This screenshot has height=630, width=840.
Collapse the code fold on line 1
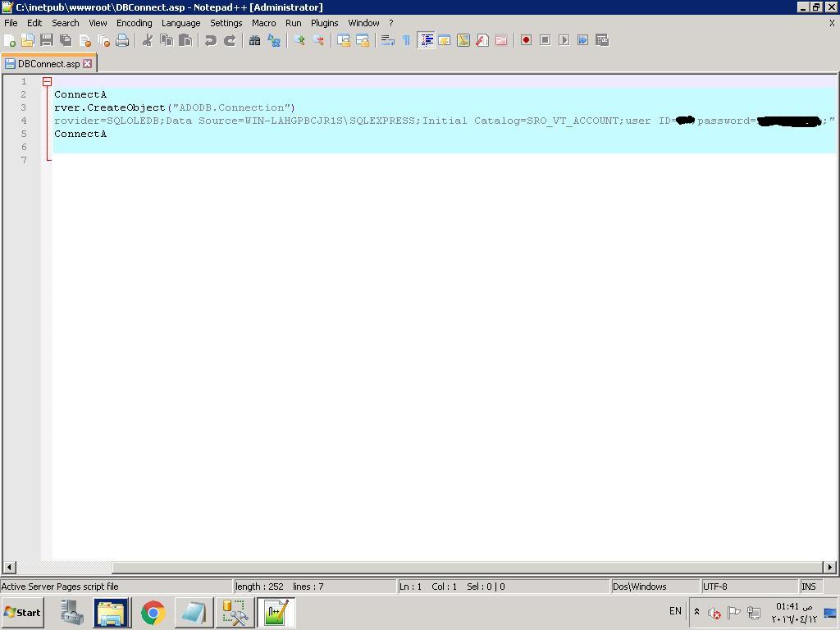click(x=47, y=81)
